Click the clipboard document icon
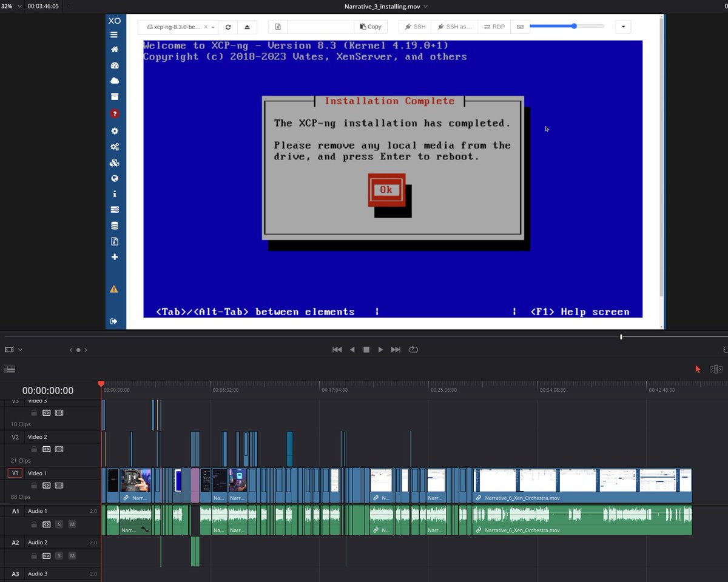This screenshot has width=728, height=582. click(x=278, y=27)
